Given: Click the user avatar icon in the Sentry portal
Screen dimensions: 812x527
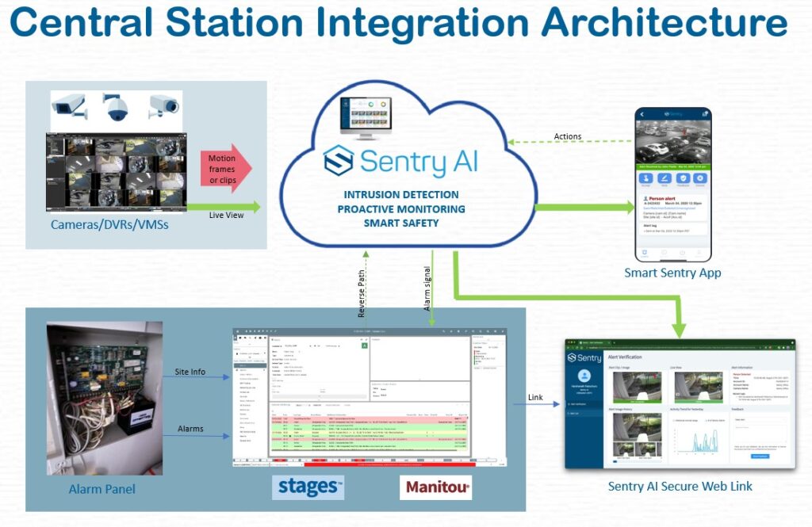Looking at the screenshot, I should point(584,376).
